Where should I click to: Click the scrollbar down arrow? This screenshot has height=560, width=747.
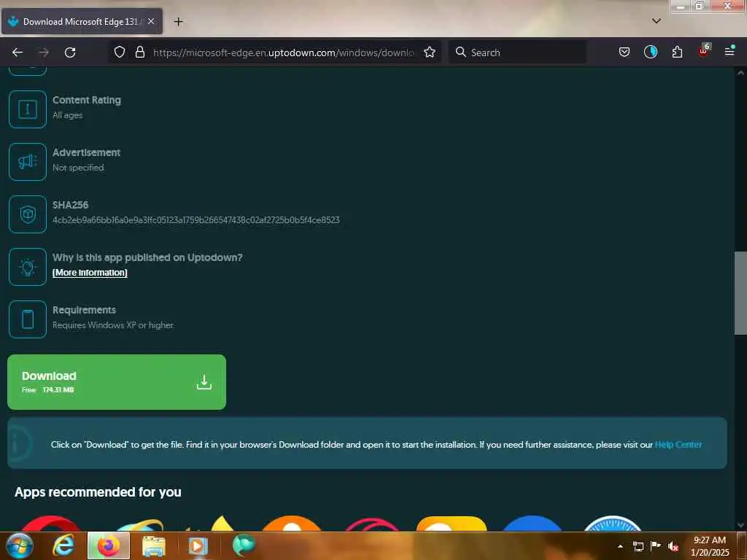click(740, 525)
